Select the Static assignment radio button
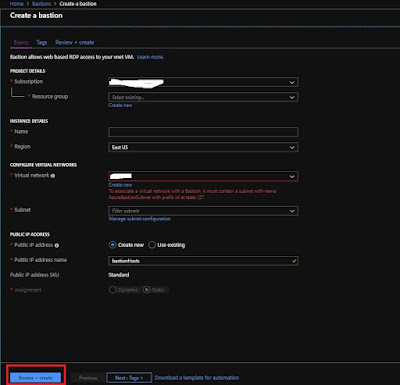This screenshot has width=400, height=385. pyautogui.click(x=146, y=290)
